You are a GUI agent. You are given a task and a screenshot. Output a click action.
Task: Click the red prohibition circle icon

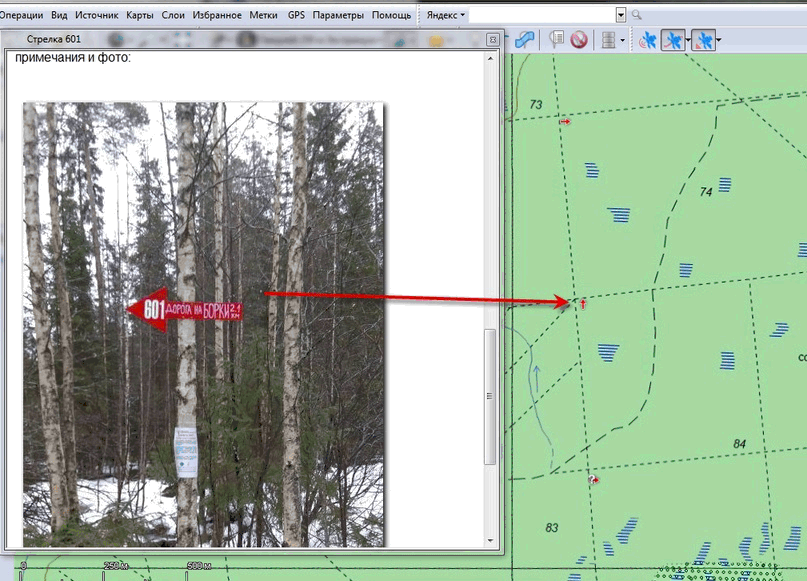[x=578, y=40]
